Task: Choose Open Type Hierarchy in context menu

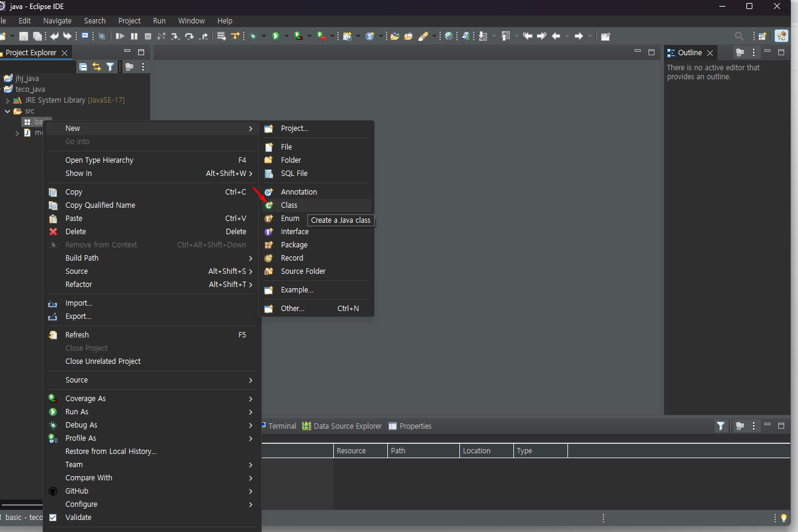Action: pos(152,160)
